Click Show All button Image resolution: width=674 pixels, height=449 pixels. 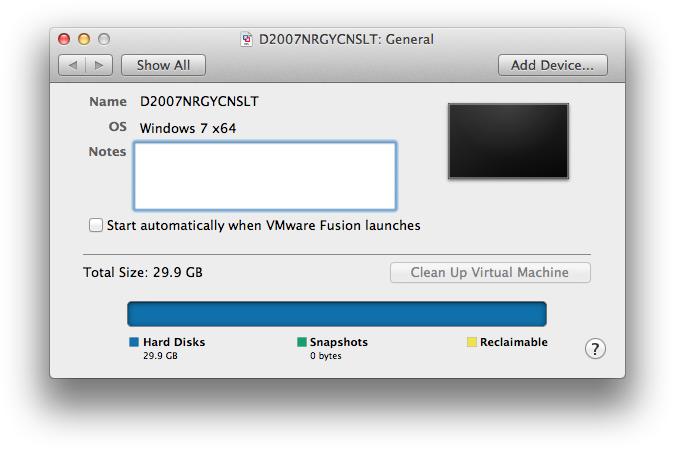[163, 65]
